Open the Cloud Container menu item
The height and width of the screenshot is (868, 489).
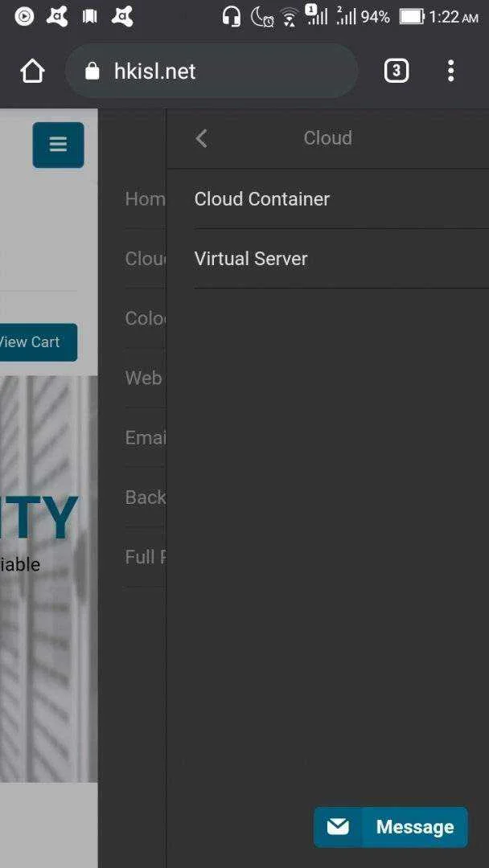[x=341, y=199]
